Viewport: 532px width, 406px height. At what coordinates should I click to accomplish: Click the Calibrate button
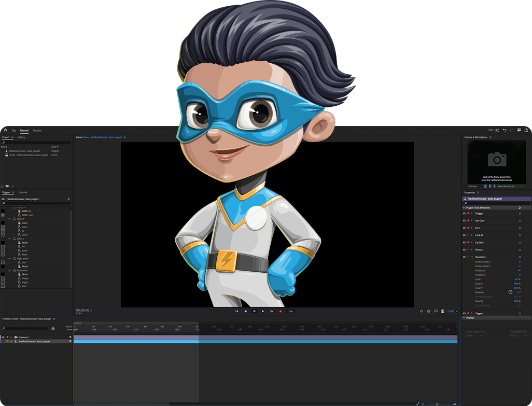[472, 186]
